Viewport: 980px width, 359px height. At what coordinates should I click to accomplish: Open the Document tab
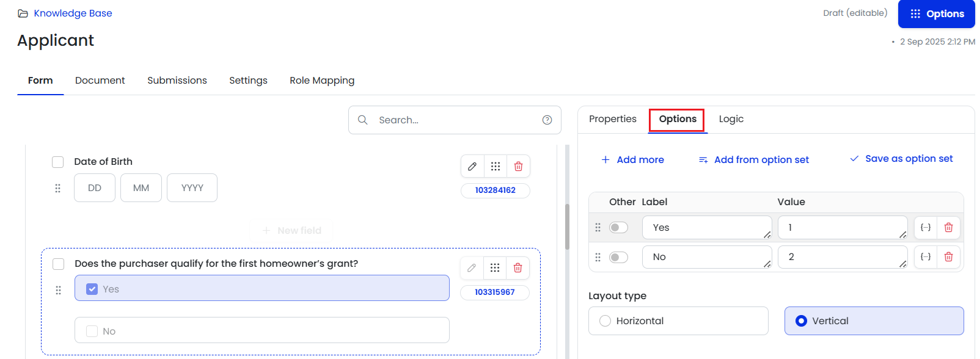100,81
